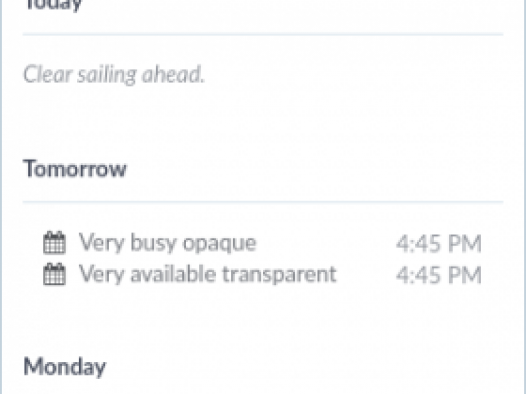
Task: Select the Monday section heading
Action: click(x=65, y=367)
